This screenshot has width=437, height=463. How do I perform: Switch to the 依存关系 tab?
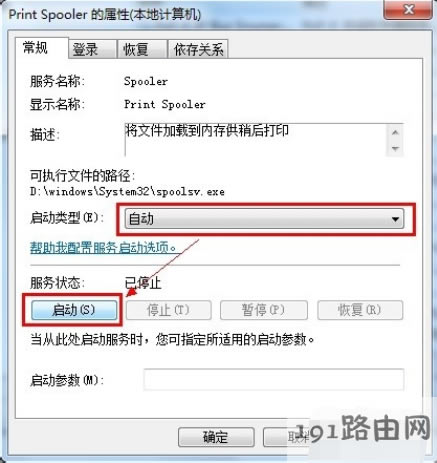(198, 50)
